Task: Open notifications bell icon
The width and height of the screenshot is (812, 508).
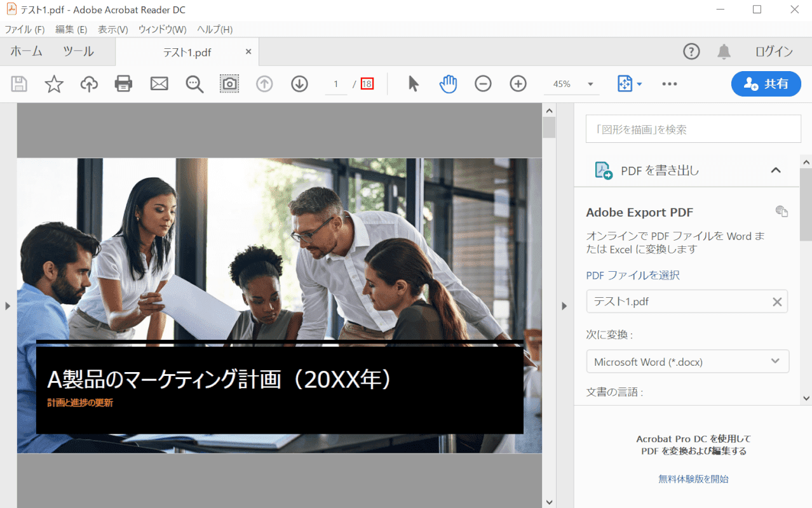Action: [x=724, y=51]
